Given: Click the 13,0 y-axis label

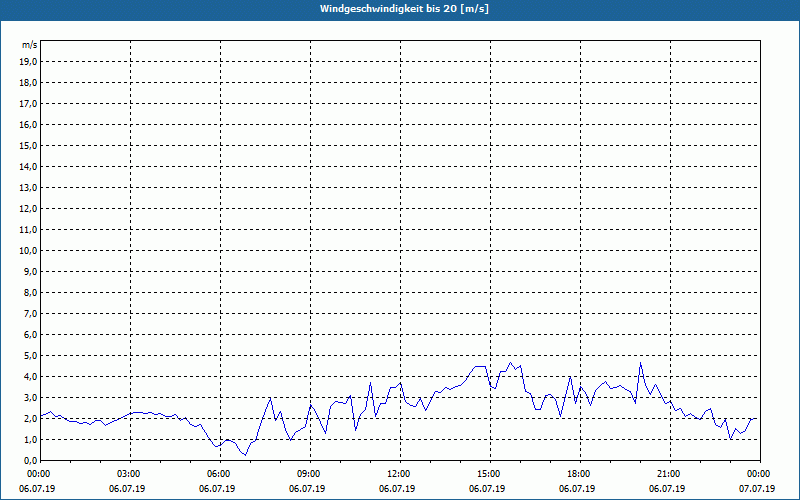Looking at the screenshot, I should tap(29, 187).
